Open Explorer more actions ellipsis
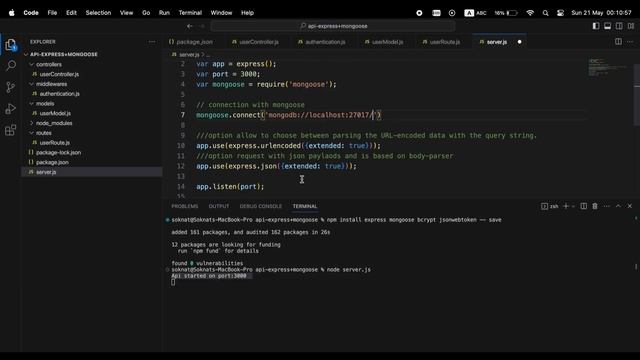640x360 pixels. pyautogui.click(x=152, y=42)
